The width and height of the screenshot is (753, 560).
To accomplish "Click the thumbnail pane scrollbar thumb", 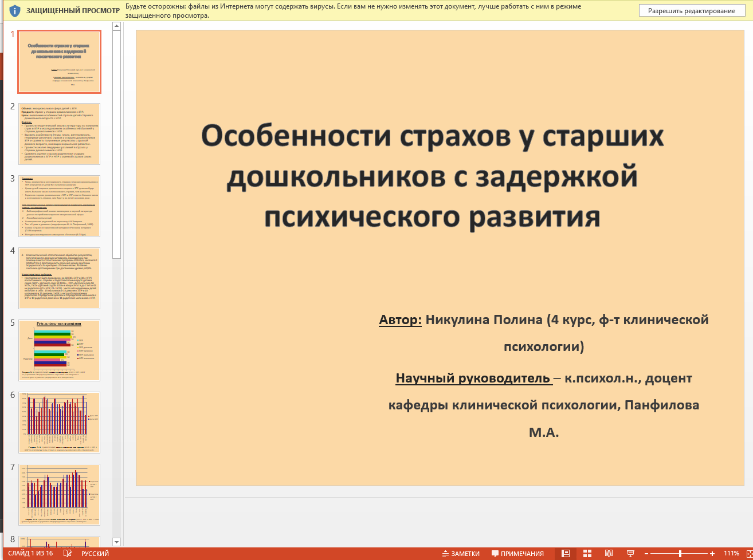I will pyautogui.click(x=117, y=144).
